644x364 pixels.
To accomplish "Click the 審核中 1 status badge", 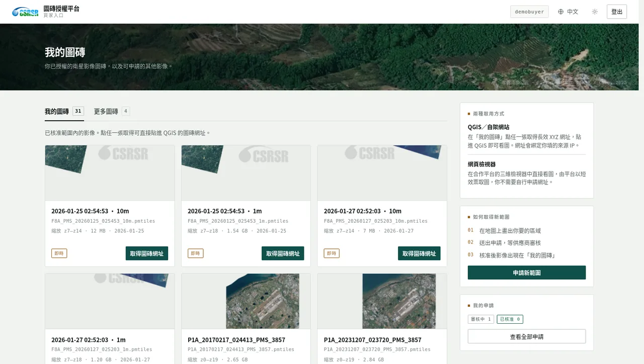I will [481, 319].
